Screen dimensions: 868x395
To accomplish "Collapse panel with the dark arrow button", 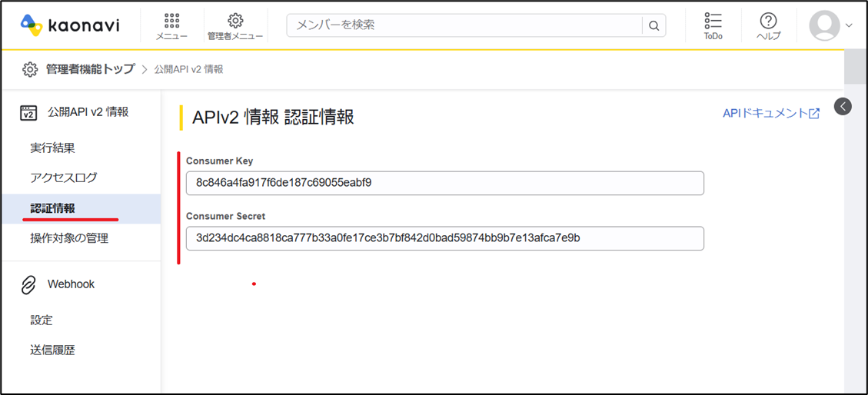I will [x=843, y=107].
